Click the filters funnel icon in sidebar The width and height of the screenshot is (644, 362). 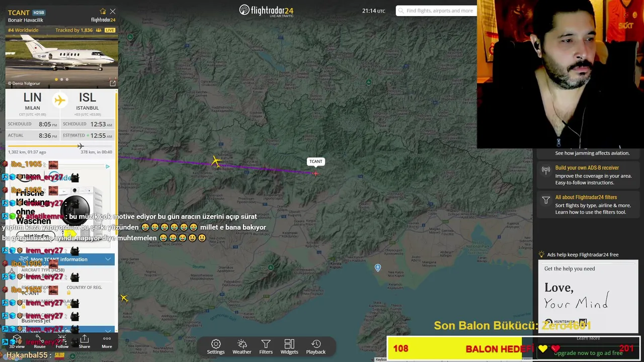(x=546, y=200)
